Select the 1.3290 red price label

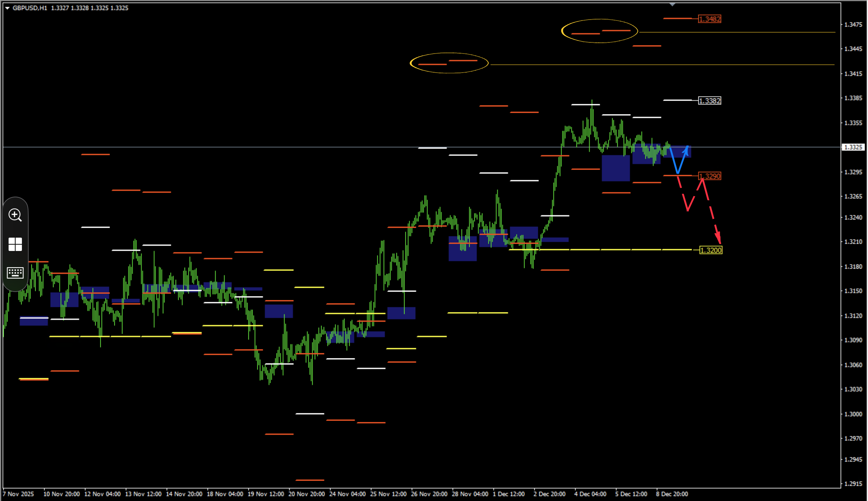point(710,176)
